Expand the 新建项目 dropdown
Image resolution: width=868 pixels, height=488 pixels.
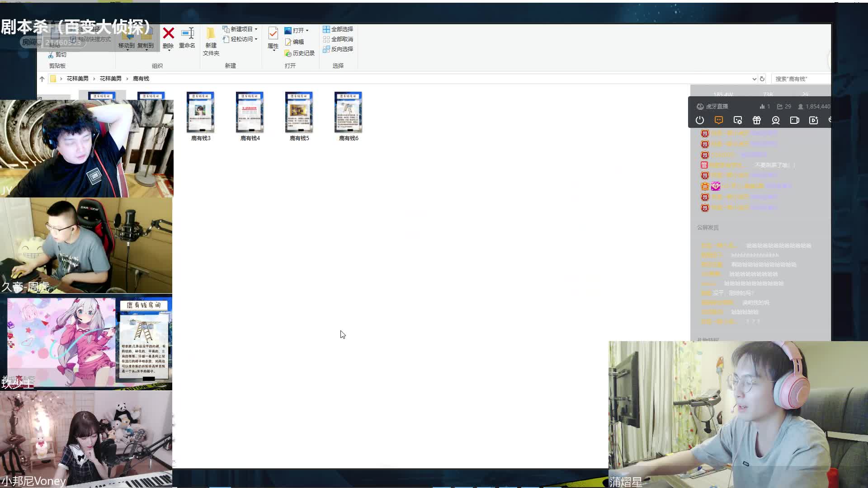pyautogui.click(x=241, y=29)
